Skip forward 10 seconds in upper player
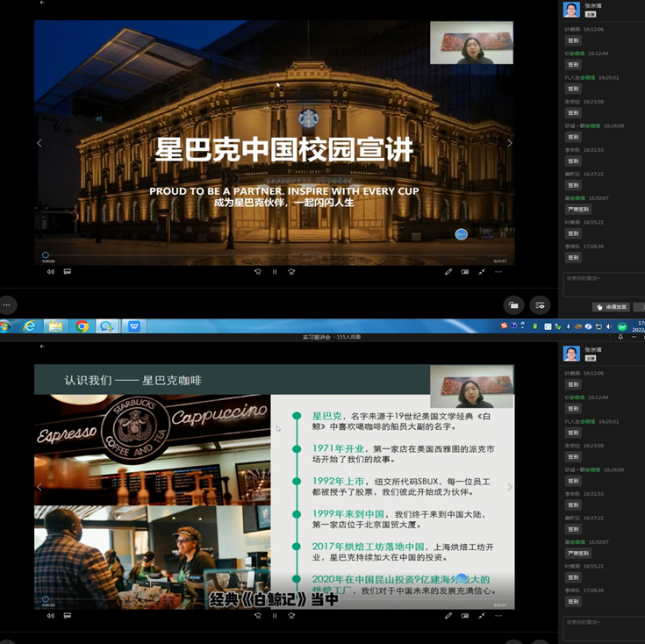 [291, 272]
